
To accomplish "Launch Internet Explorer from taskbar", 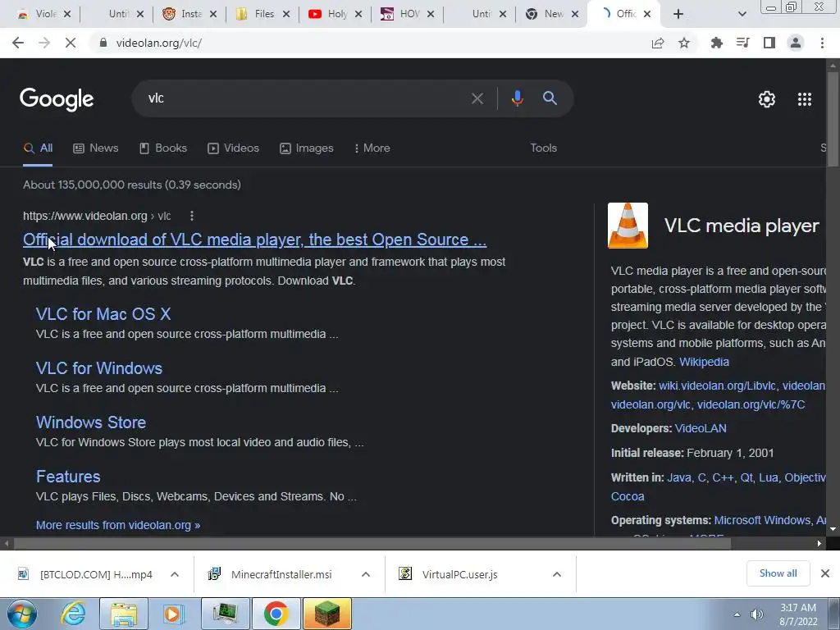I will [x=73, y=614].
